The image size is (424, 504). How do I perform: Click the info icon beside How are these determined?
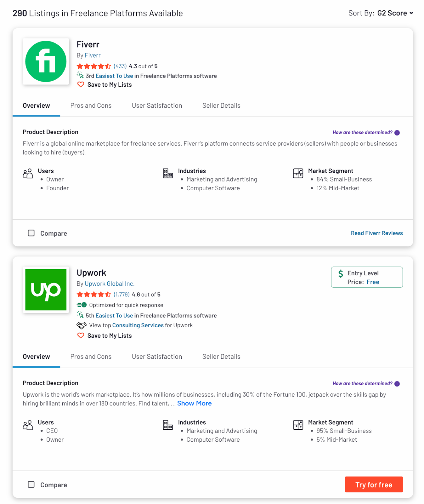pos(397,133)
